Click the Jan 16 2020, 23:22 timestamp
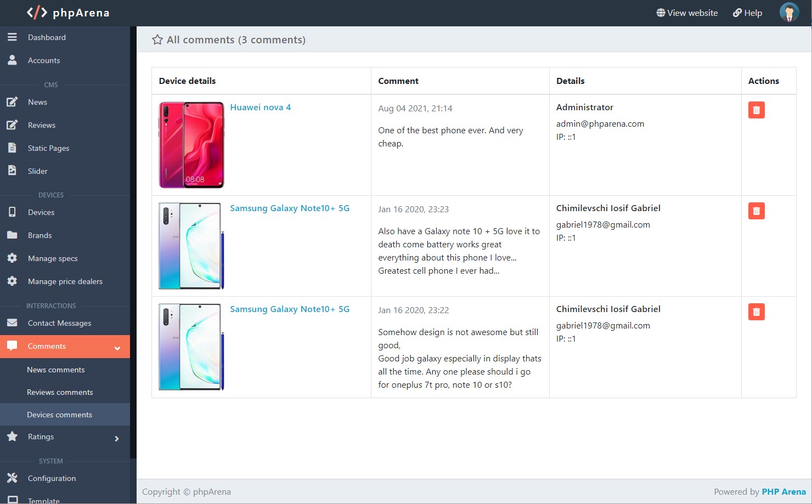The height and width of the screenshot is (504, 812). pyautogui.click(x=414, y=310)
